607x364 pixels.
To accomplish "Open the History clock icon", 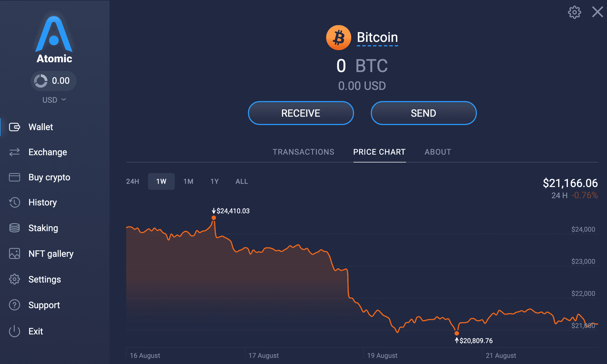I will click(x=15, y=202).
